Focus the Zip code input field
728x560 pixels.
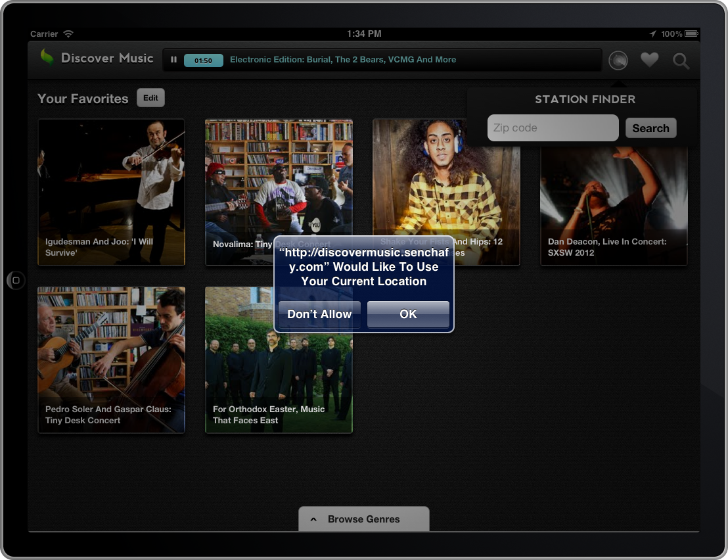pos(553,128)
